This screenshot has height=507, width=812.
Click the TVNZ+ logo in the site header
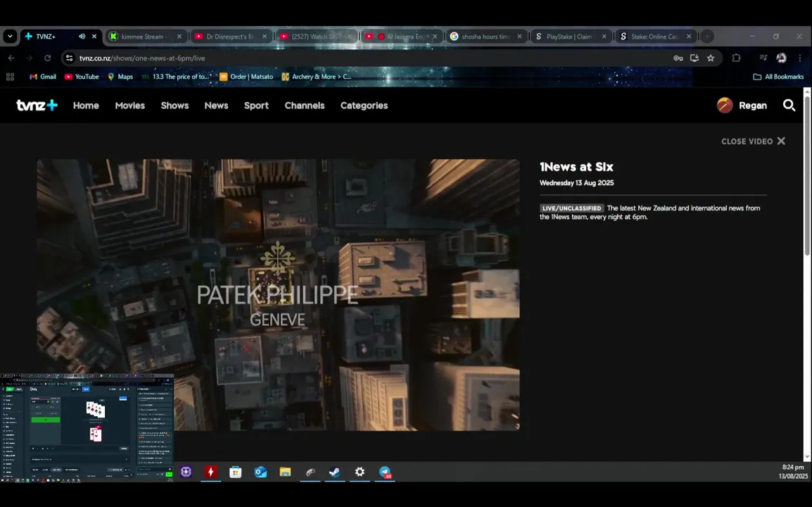click(x=37, y=105)
